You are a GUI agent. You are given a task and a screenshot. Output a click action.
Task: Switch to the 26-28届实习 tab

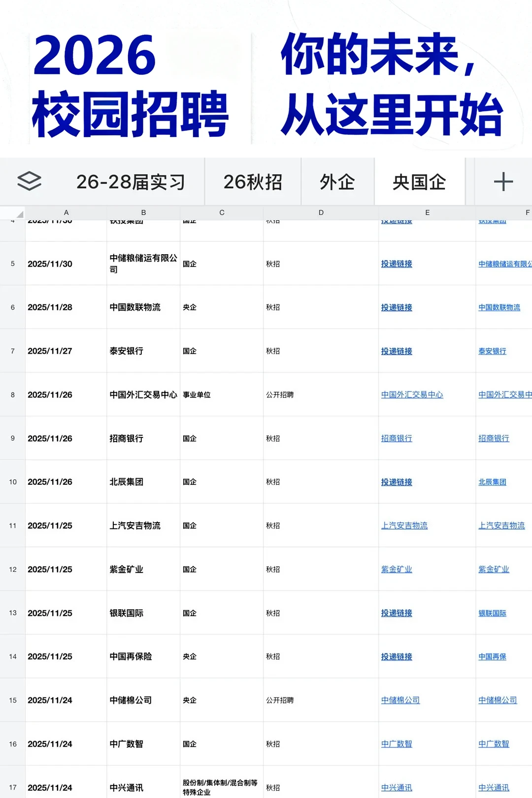131,182
